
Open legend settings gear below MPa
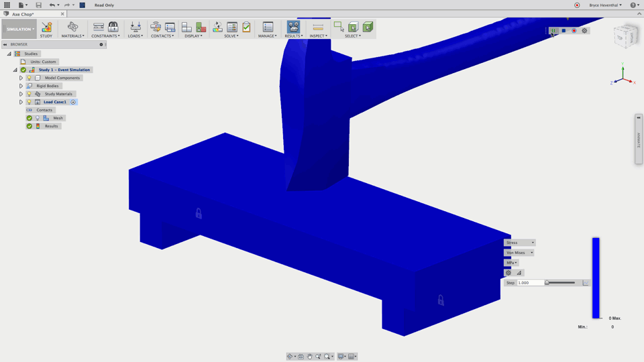point(508,273)
